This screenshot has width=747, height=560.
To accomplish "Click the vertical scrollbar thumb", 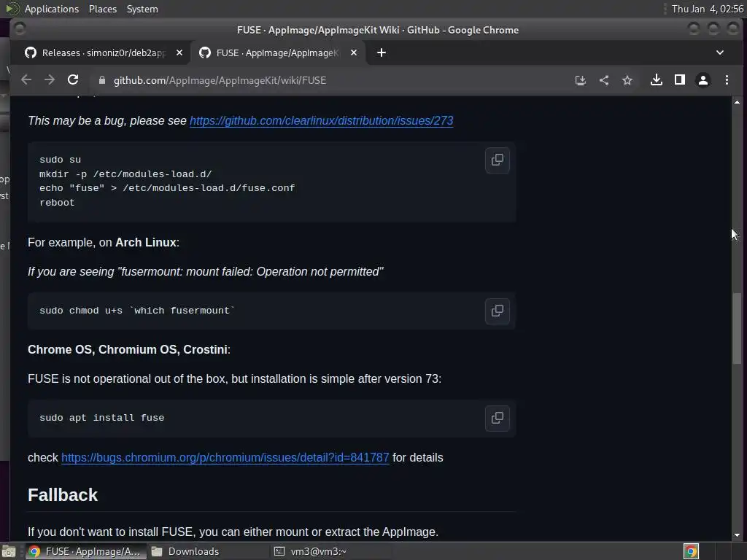I will pos(737,329).
